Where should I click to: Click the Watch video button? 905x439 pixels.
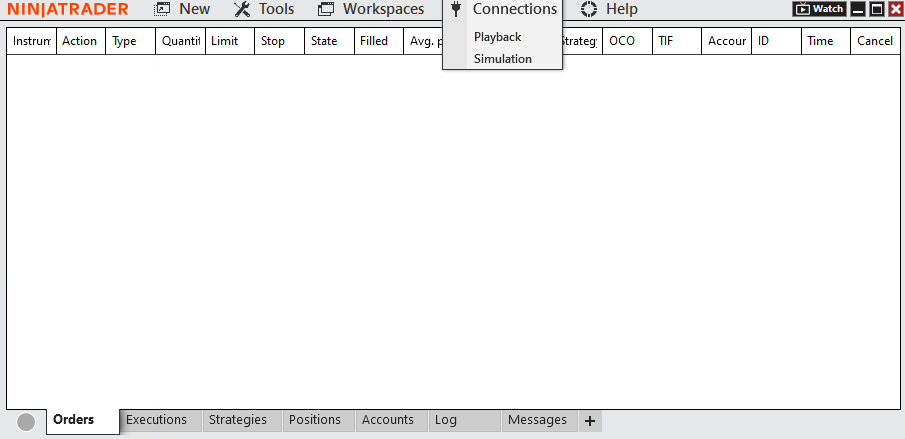click(x=819, y=9)
